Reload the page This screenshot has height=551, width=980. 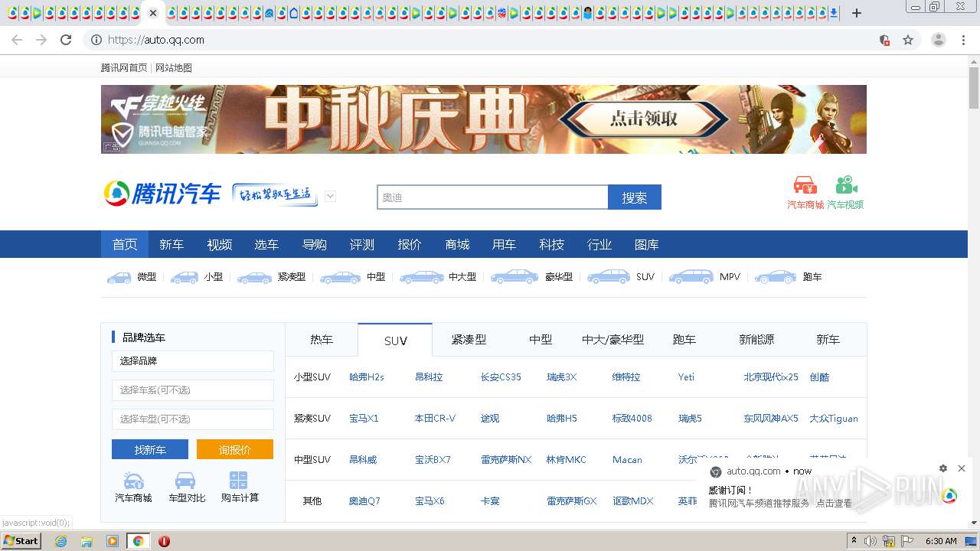(x=66, y=40)
